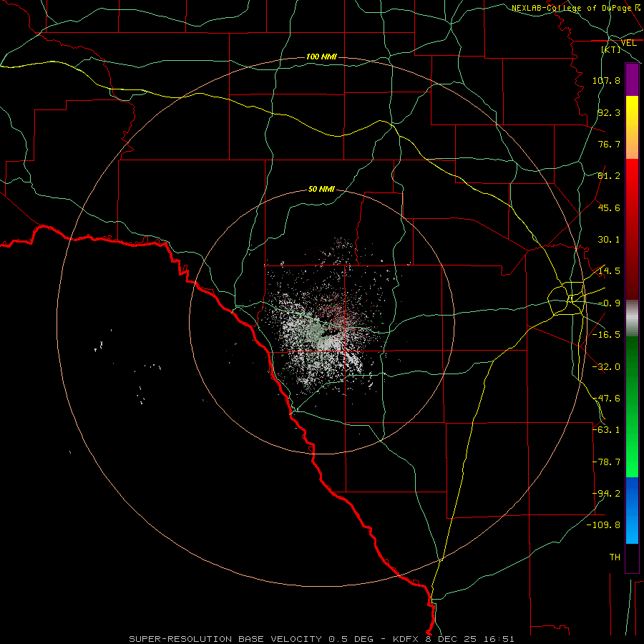Viewport: 644px width, 644px height.
Task: Click the -63.1 velocity scale value
Action: pos(606,430)
